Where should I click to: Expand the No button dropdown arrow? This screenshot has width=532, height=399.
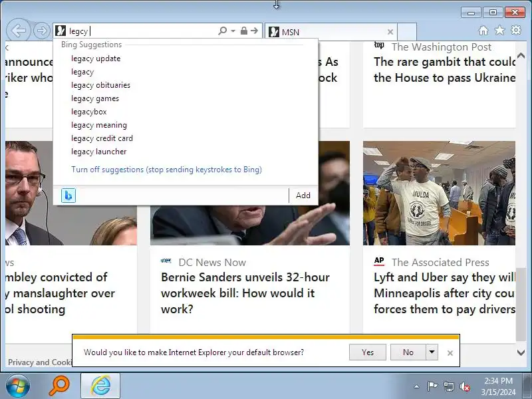pyautogui.click(x=432, y=352)
